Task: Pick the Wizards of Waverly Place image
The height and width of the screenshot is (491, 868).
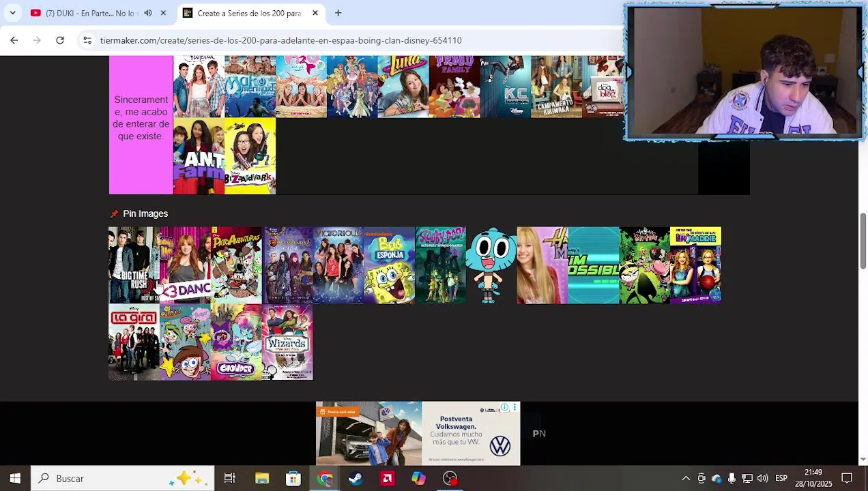Action: [287, 342]
